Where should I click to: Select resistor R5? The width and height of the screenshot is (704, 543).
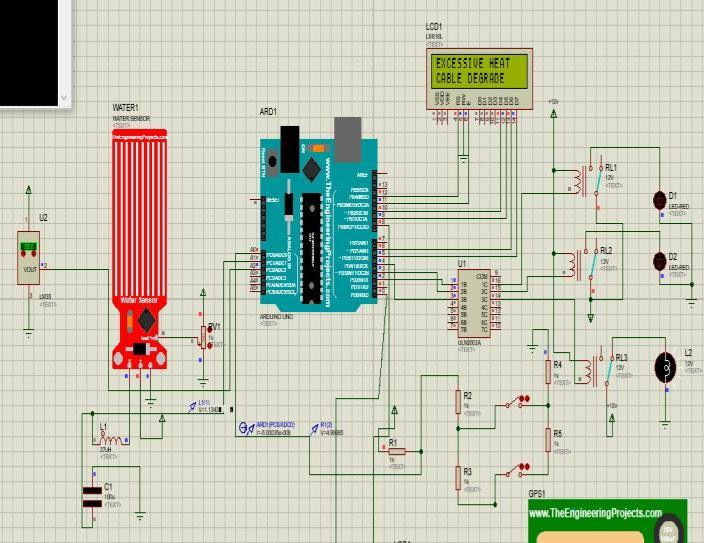coord(548,440)
